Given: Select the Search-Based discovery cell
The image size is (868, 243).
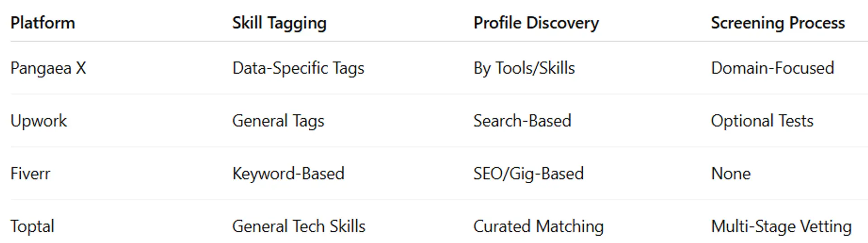Looking at the screenshot, I should click(x=522, y=121).
